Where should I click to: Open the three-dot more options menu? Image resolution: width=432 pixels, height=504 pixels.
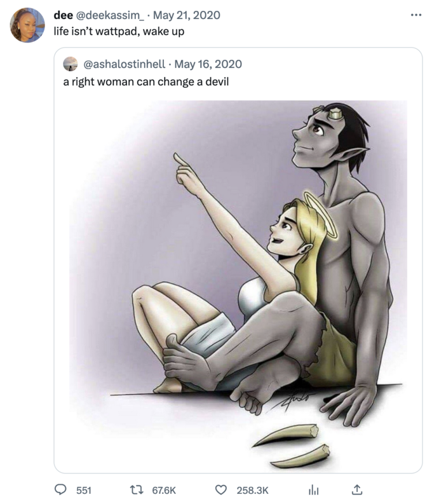(416, 15)
